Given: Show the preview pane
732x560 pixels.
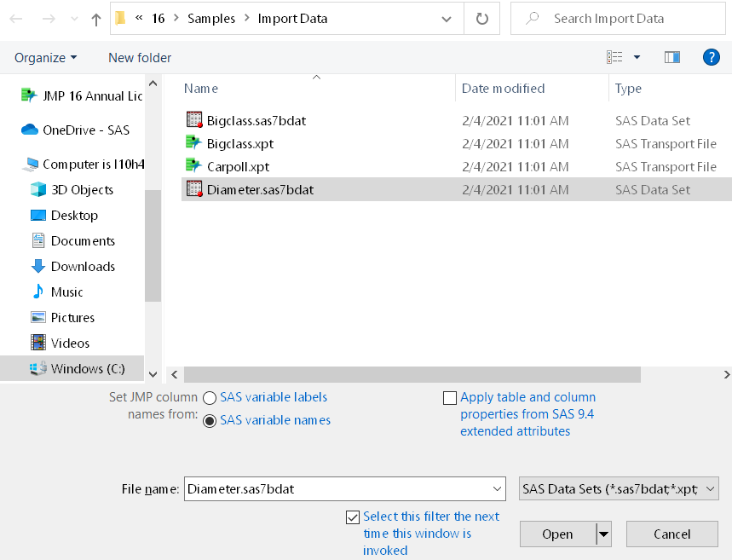Looking at the screenshot, I should pyautogui.click(x=671, y=57).
